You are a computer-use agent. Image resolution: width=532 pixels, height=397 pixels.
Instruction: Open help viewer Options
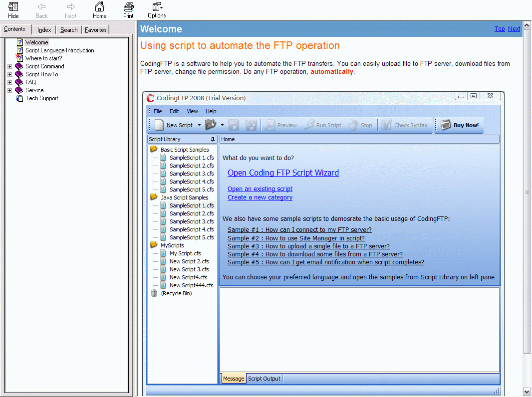point(156,10)
